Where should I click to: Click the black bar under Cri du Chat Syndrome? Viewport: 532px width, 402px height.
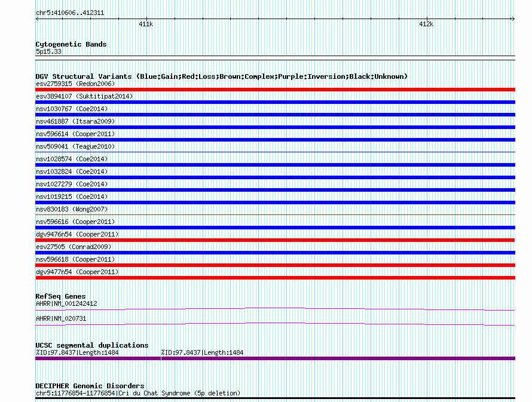[x=275, y=398]
